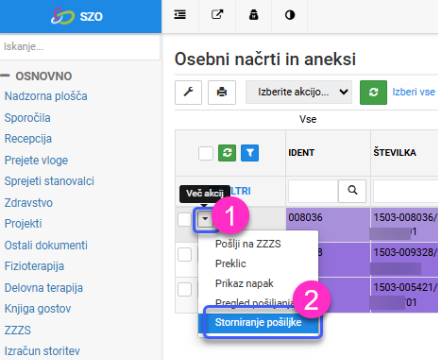Open the 'Več akcij' arrow for row 008036

[x=205, y=219]
